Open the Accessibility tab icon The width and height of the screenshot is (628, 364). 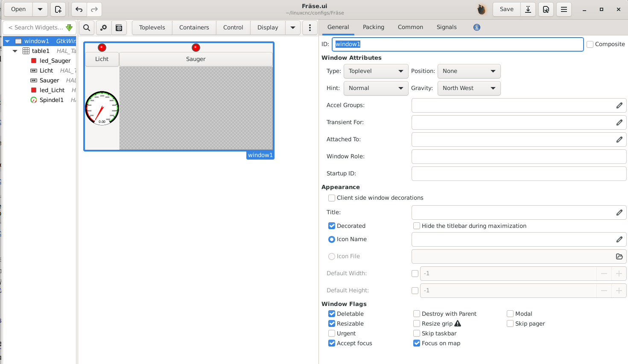point(477,27)
